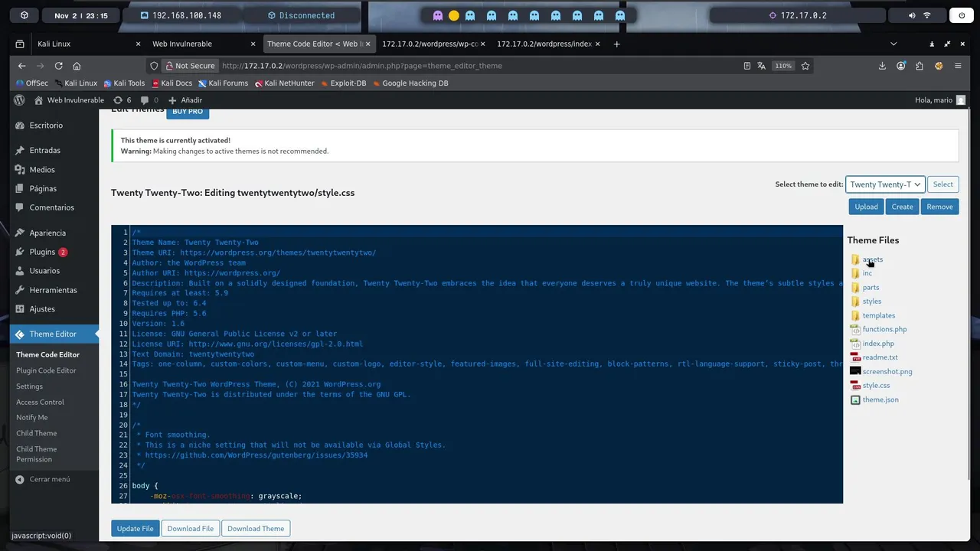Open the browser downloads panel

coord(882,66)
